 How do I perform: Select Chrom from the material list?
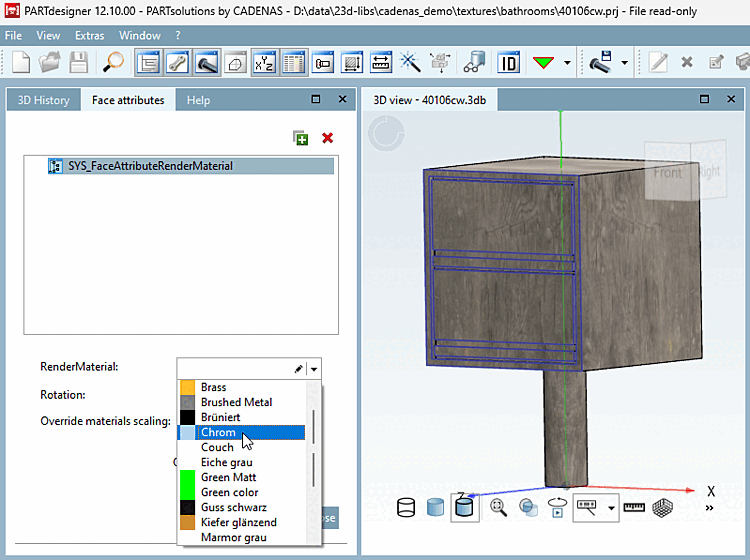217,432
